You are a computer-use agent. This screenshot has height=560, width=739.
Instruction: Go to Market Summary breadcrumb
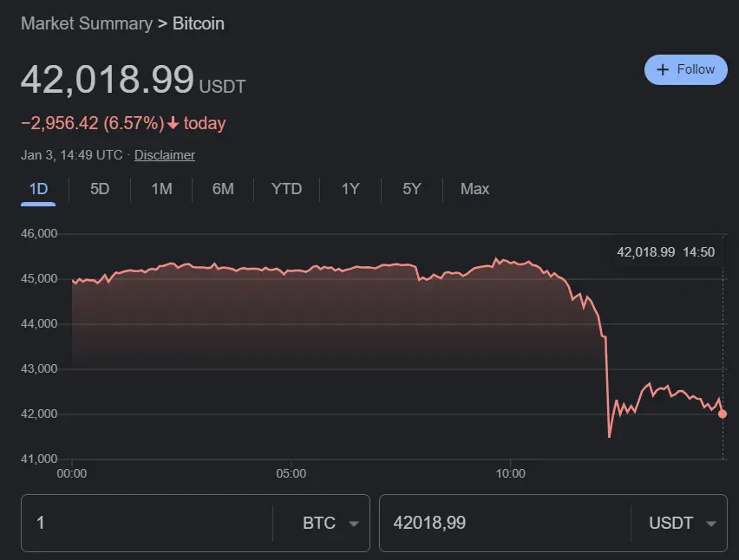pyautogui.click(x=87, y=23)
